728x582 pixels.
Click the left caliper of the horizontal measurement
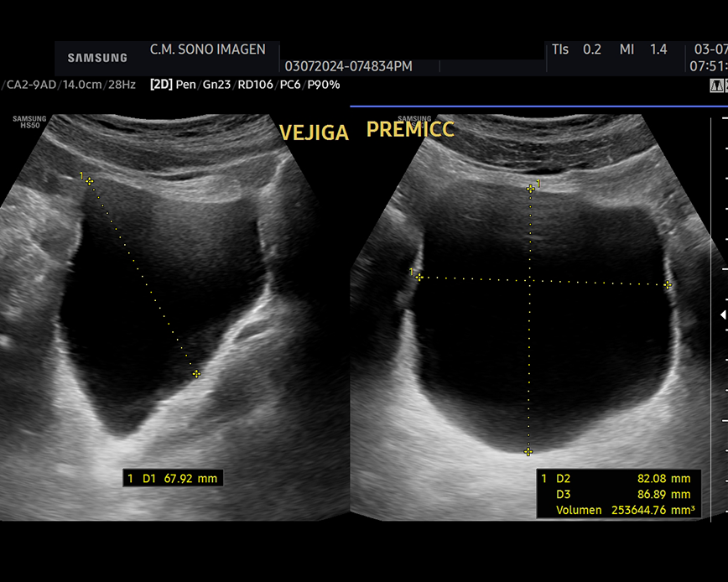pyautogui.click(x=419, y=277)
